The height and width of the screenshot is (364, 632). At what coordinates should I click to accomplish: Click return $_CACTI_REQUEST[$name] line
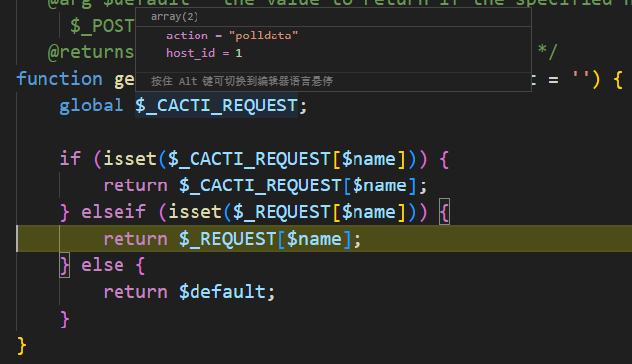click(265, 185)
